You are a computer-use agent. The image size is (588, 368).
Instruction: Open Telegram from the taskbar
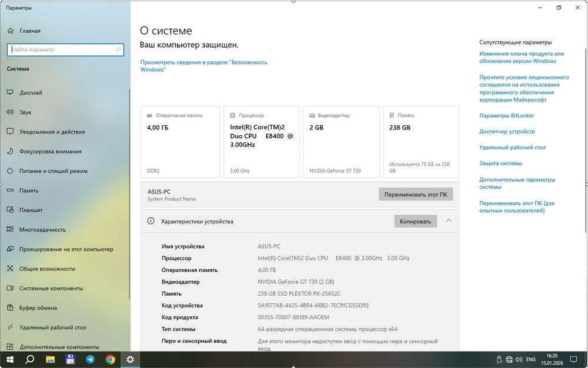pyautogui.click(x=91, y=359)
